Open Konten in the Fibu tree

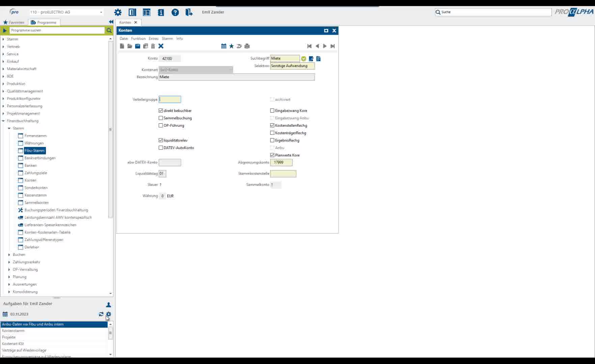(30, 180)
